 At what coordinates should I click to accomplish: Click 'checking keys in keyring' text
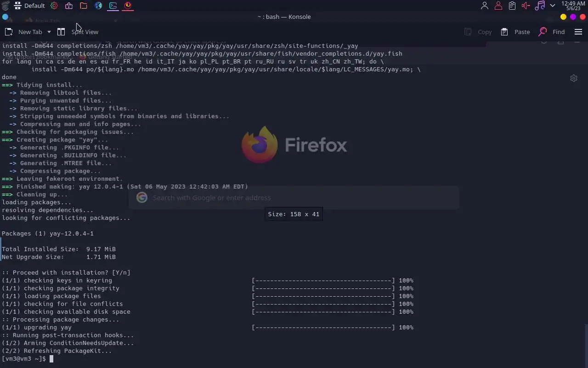pos(68,281)
